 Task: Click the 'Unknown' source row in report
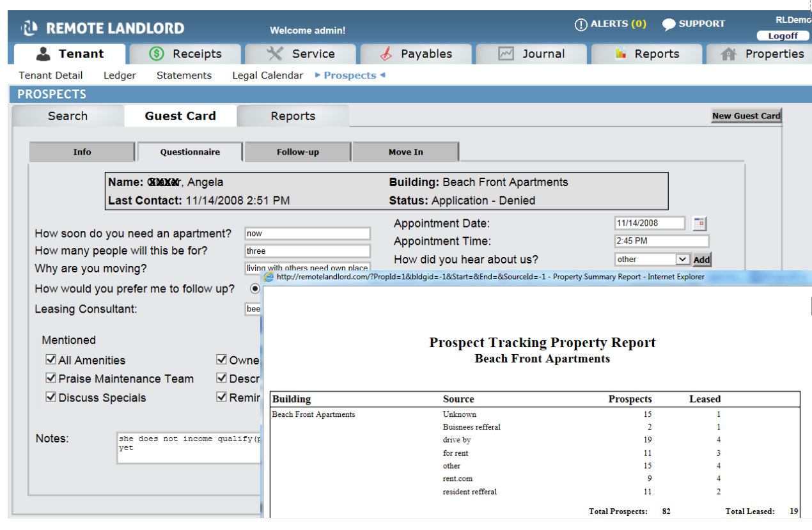[535, 414]
